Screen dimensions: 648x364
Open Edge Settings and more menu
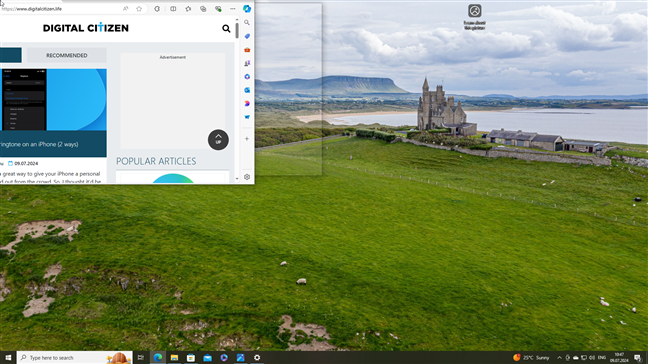point(233,9)
